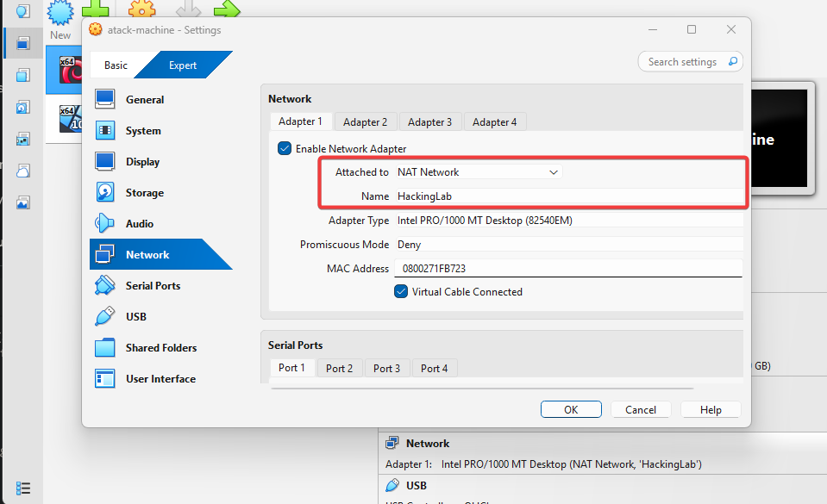
Task: Click the USB header in VM details pane
Action: point(417,486)
